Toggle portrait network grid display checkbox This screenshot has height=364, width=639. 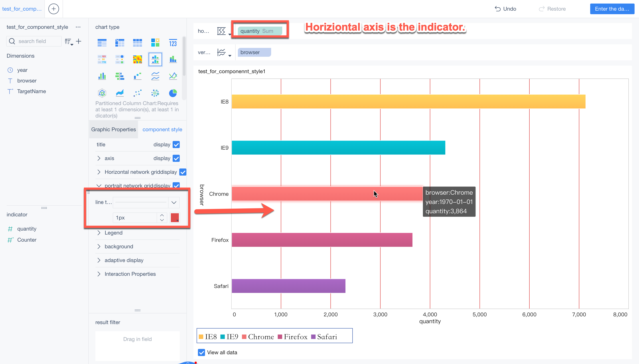(x=176, y=185)
